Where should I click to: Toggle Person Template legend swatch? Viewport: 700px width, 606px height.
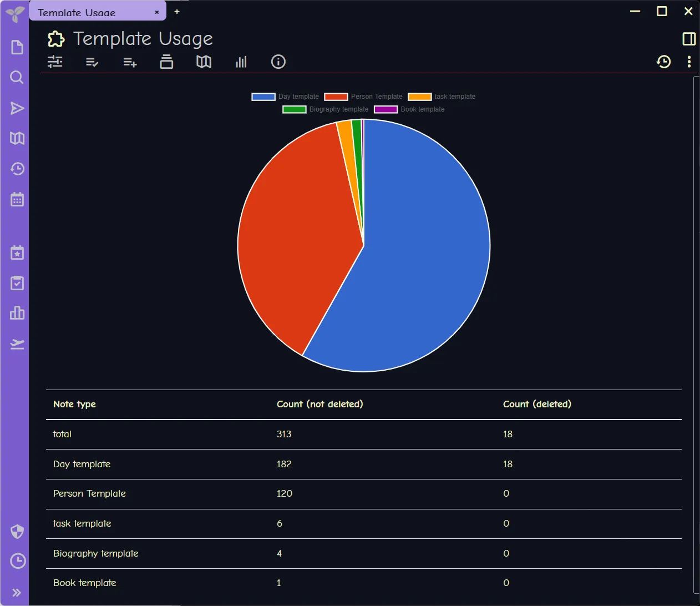336,97
